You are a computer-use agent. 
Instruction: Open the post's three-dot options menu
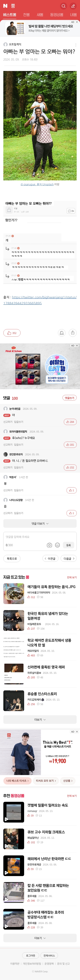(76, 45)
